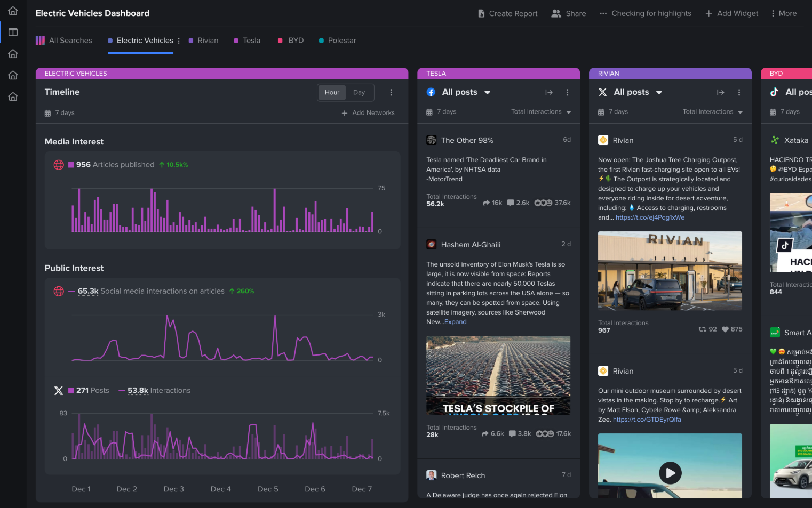
Task: Click the X network icon in Rivian panel
Action: 603,92
